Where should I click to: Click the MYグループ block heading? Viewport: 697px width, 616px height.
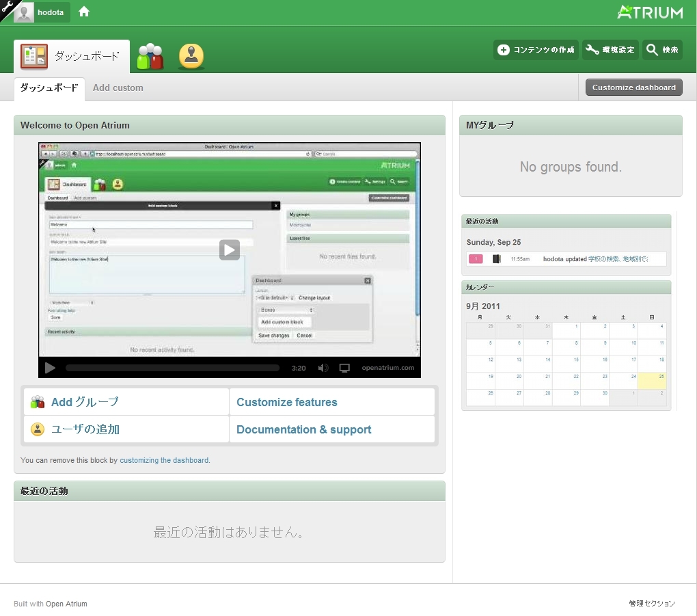[x=490, y=125]
